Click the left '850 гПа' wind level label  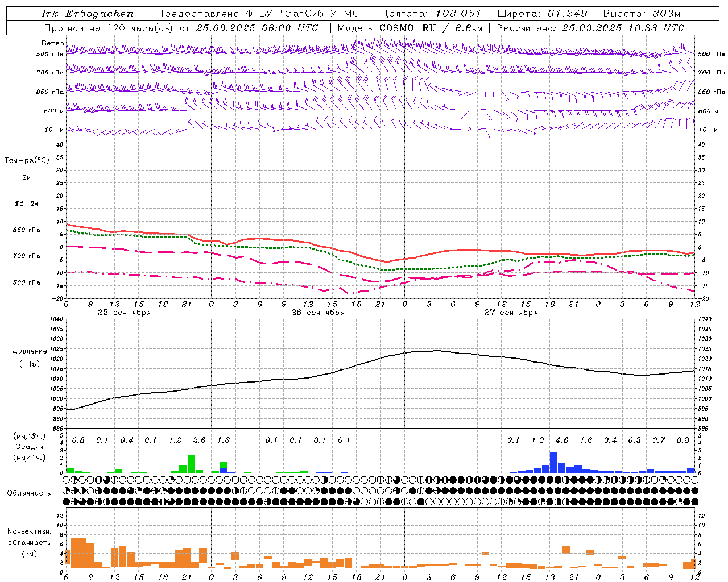(50, 92)
